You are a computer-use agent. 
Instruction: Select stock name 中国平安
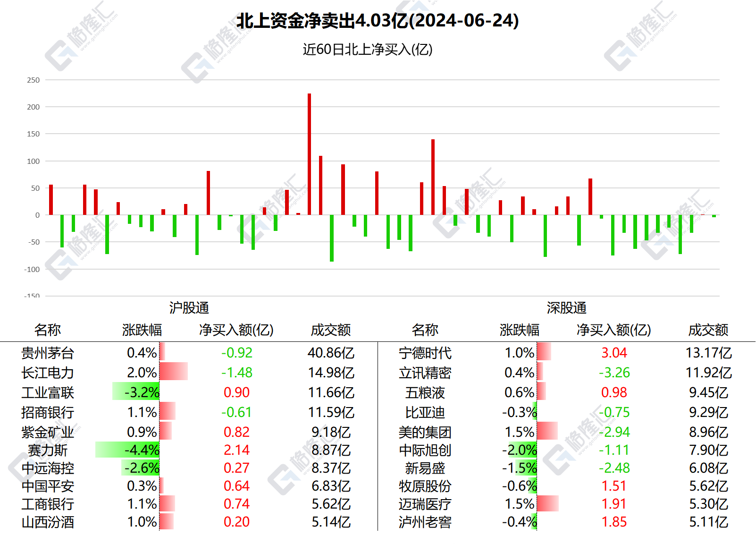[x=48, y=486]
